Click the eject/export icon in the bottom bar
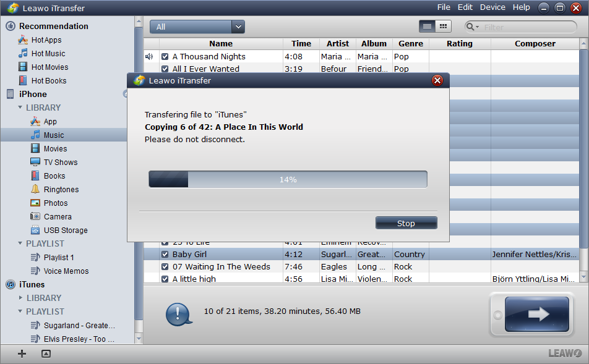Screen dimensions: 589x364 pyautogui.click(x=46, y=353)
